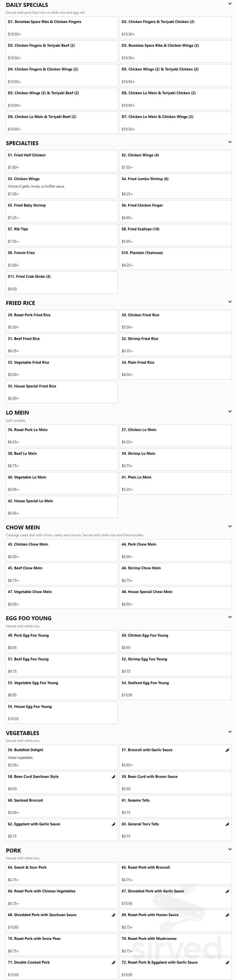Select D1 Boneless Spare Ribs & Chicken Fingers
The height and width of the screenshot is (980, 236).
(62, 28)
